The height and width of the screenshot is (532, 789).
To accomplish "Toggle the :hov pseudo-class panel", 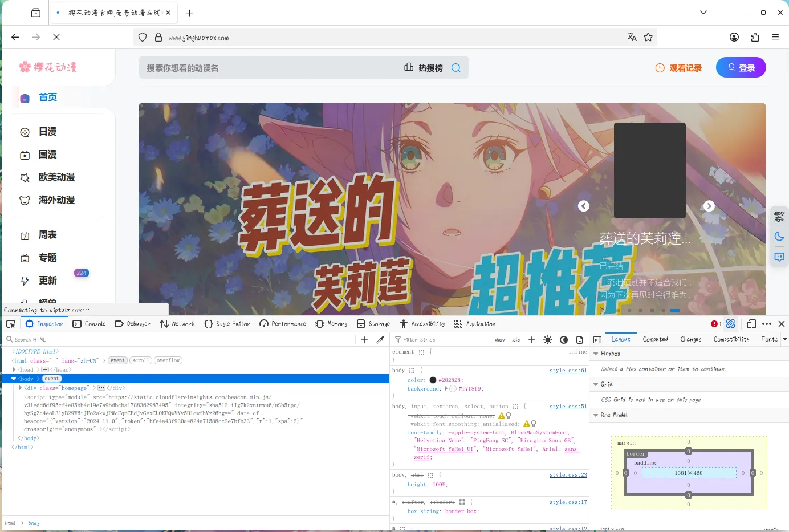I will [x=500, y=339].
